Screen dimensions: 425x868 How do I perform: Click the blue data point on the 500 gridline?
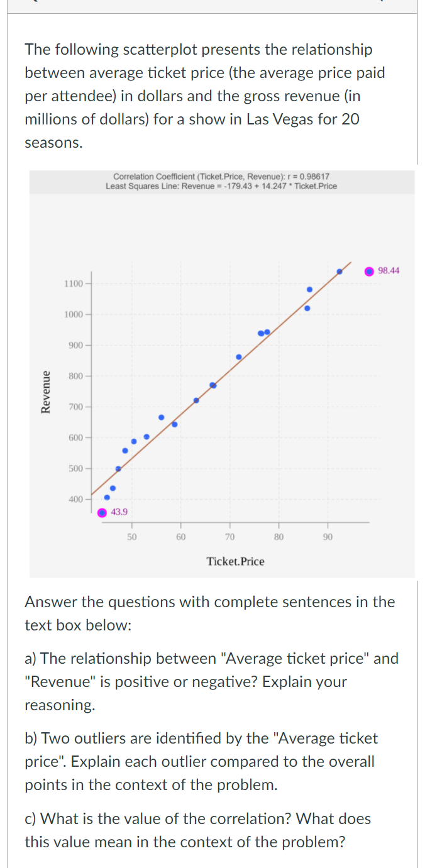tap(118, 468)
